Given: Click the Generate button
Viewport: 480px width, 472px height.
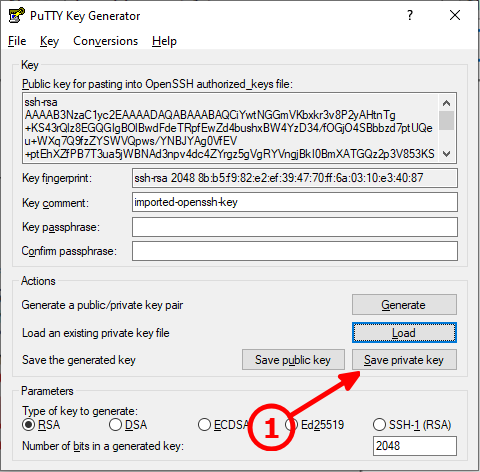Looking at the screenshot, I should [404, 305].
